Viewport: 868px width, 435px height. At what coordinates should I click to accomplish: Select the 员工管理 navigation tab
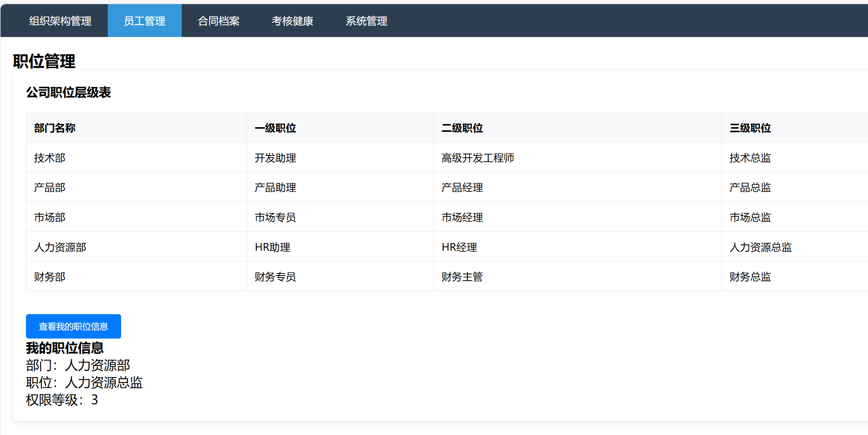click(x=144, y=21)
